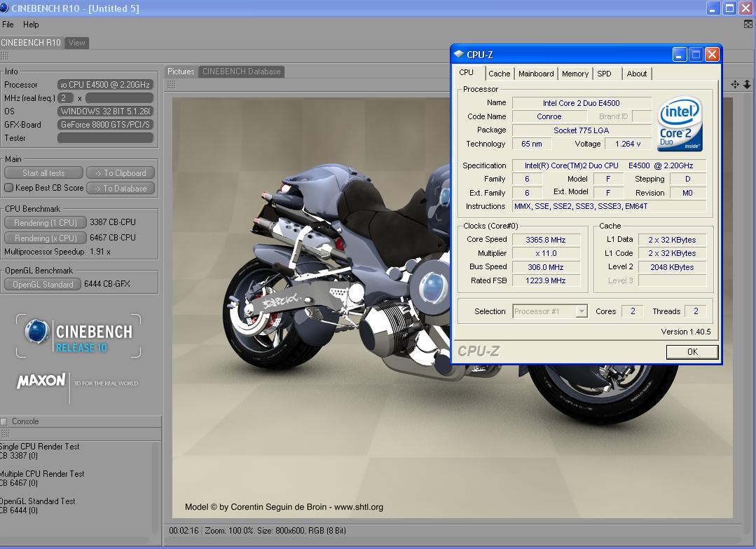The image size is (756, 549).
Task: Click the grip handle below CINEBENCH R10 tab
Action: pos(5,55)
